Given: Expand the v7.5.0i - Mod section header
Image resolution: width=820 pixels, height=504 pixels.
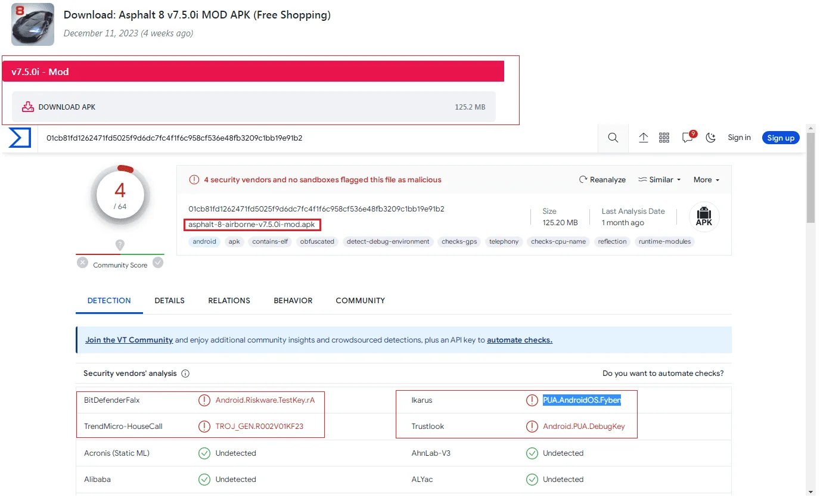Looking at the screenshot, I should point(254,71).
